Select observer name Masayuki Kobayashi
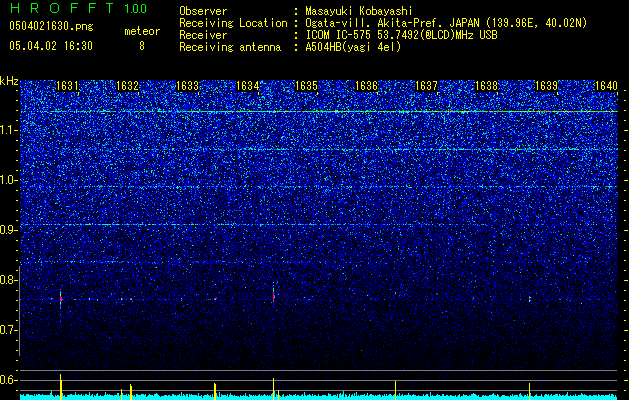The width and height of the screenshot is (629, 400). pos(359,11)
